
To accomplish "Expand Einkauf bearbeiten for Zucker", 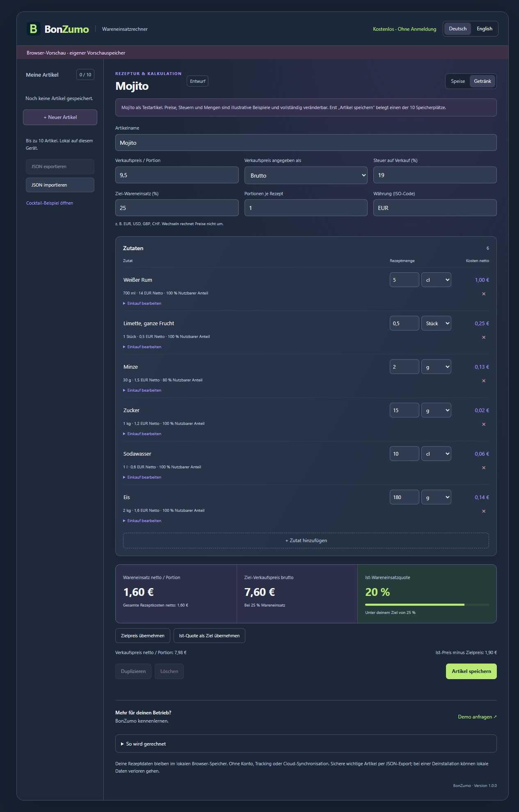I will point(142,434).
